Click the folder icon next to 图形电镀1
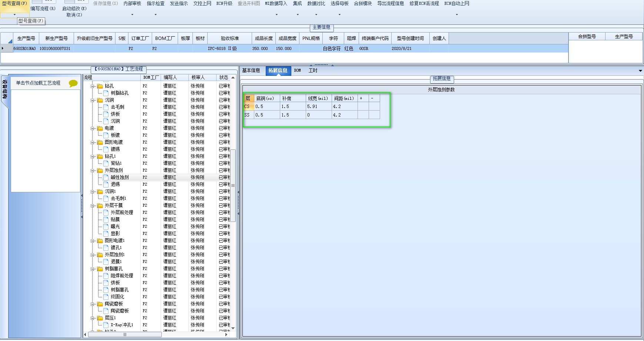This screenshot has height=341, width=644. click(100, 241)
